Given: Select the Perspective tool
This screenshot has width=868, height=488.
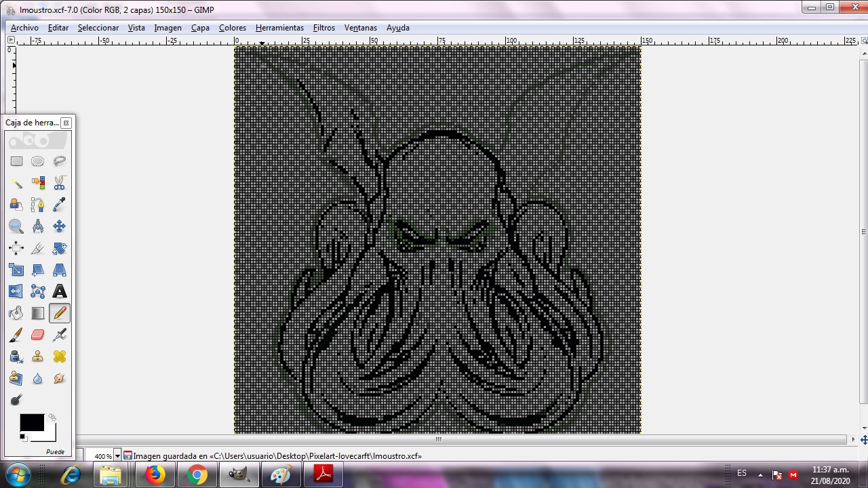Looking at the screenshot, I should pyautogui.click(x=60, y=270).
